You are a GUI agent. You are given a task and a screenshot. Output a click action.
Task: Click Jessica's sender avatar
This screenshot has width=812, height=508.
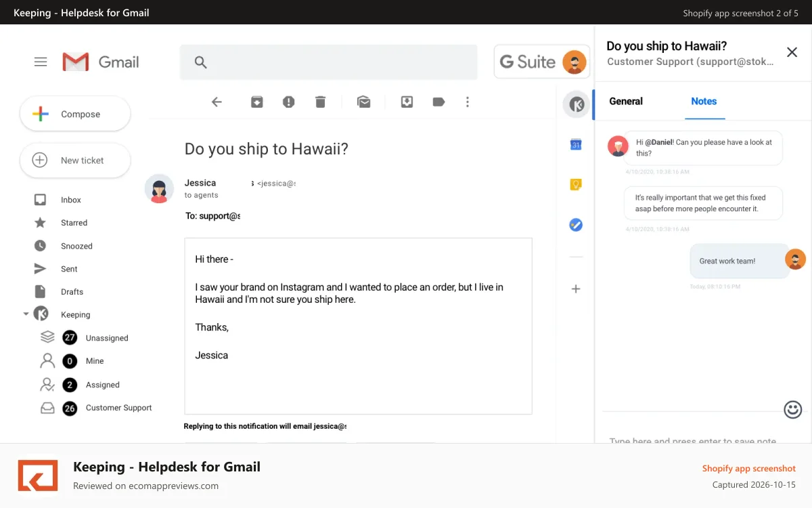click(x=160, y=188)
